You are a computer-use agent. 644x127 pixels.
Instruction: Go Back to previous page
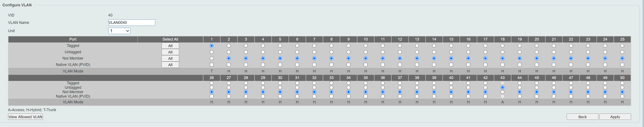[582, 117]
